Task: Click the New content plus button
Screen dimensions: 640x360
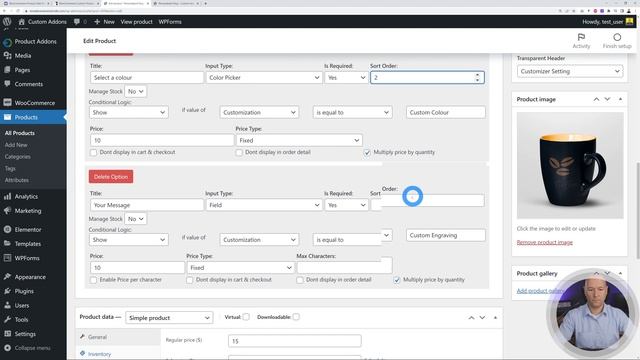Action: [x=104, y=22]
